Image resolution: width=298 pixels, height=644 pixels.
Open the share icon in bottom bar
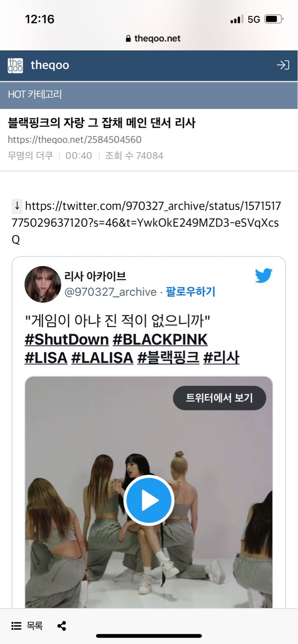[62, 626]
